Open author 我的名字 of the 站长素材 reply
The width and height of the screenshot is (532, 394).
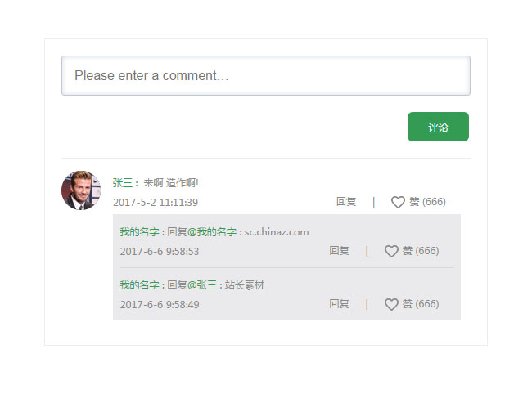point(139,285)
